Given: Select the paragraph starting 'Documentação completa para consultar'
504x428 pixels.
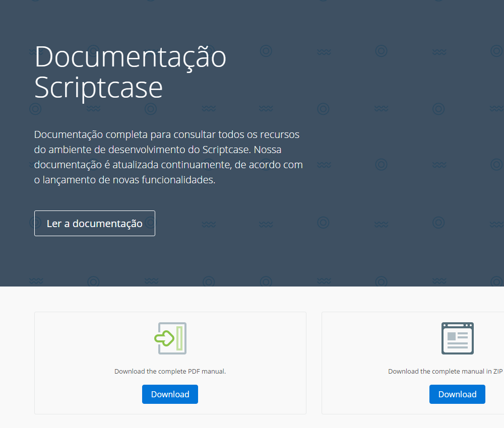Looking at the screenshot, I should (x=168, y=157).
